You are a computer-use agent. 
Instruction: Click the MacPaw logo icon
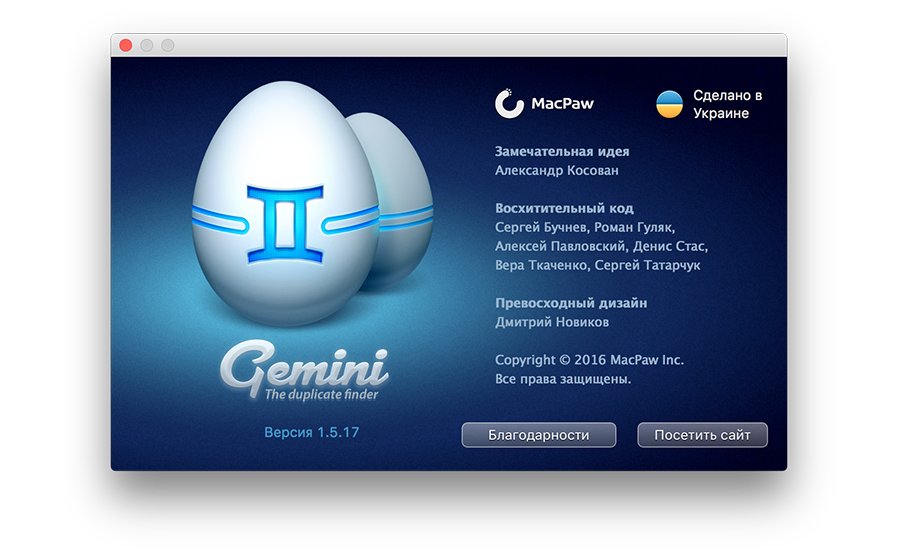[509, 103]
